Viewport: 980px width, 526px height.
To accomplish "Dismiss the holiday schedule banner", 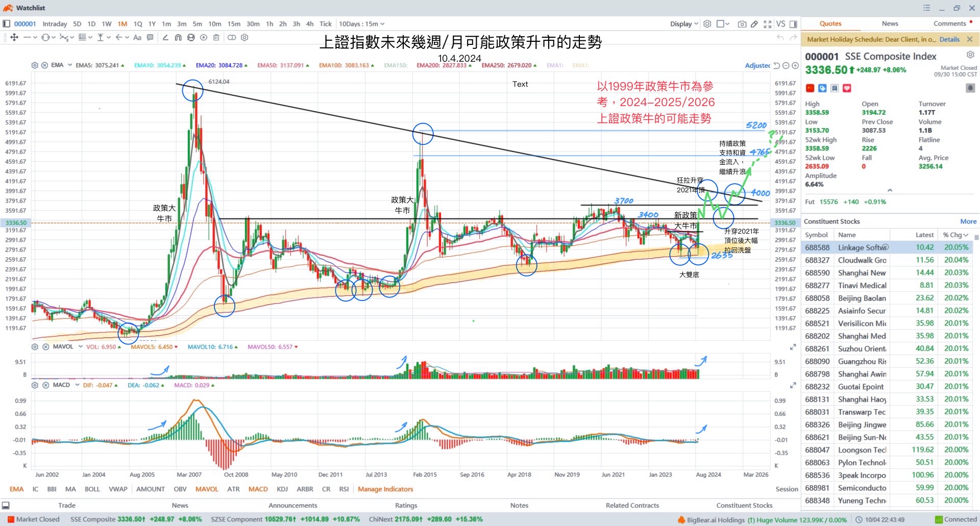I will tap(970, 39).
